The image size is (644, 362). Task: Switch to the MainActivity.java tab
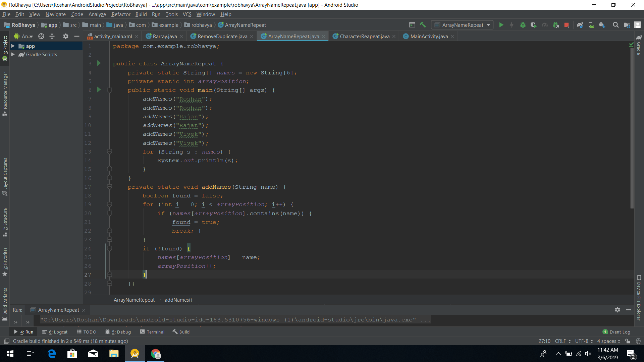pyautogui.click(x=429, y=36)
